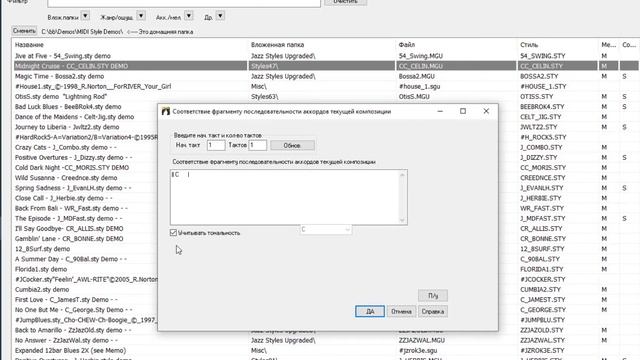Click file cell OtisS.MGU
The height and width of the screenshot is (360, 640).
(x=414, y=97)
